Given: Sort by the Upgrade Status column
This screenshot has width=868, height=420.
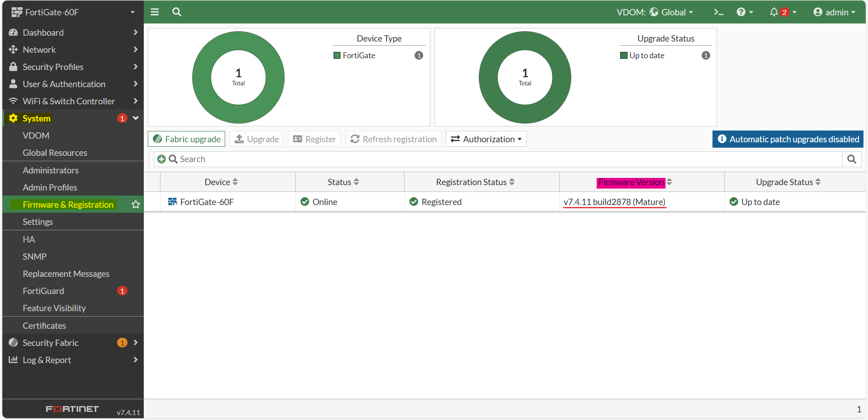Looking at the screenshot, I should 795,182.
